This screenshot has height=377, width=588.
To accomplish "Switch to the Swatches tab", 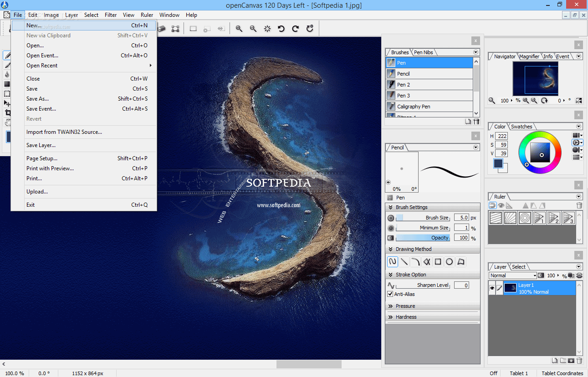I will click(522, 127).
